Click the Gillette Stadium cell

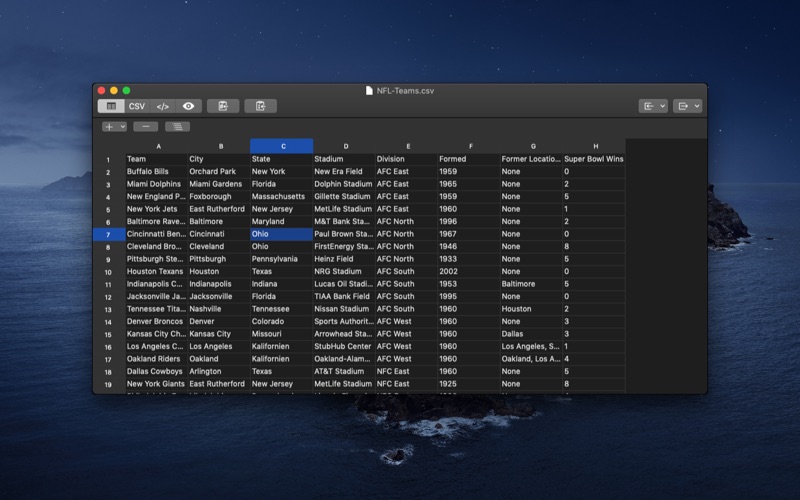pyautogui.click(x=344, y=196)
